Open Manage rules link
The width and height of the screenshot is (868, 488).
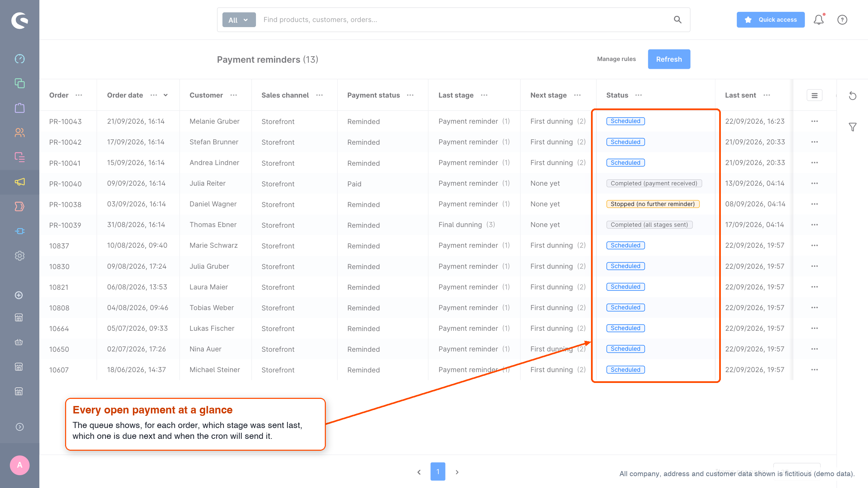[616, 59]
